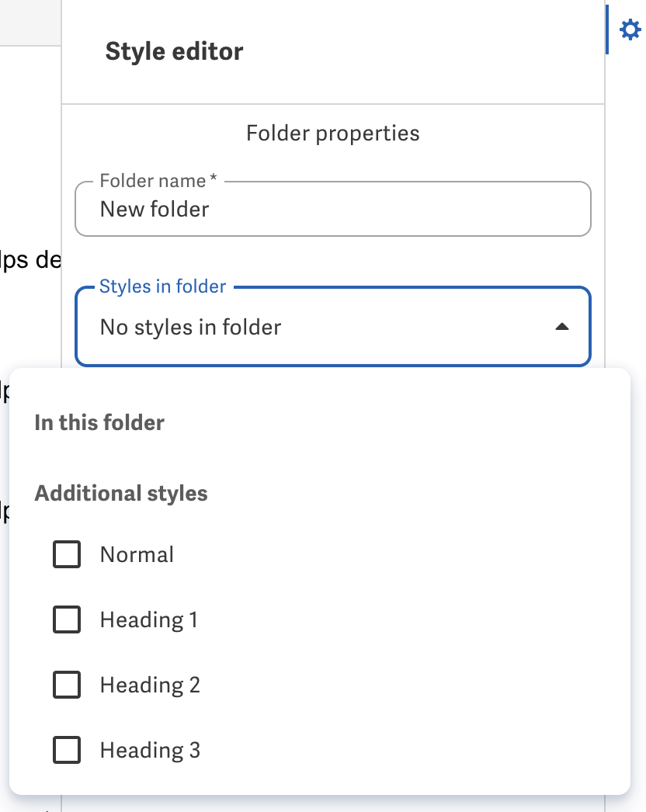Choose the Normal label in the list
Screen dimensions: 646x812
(137, 554)
